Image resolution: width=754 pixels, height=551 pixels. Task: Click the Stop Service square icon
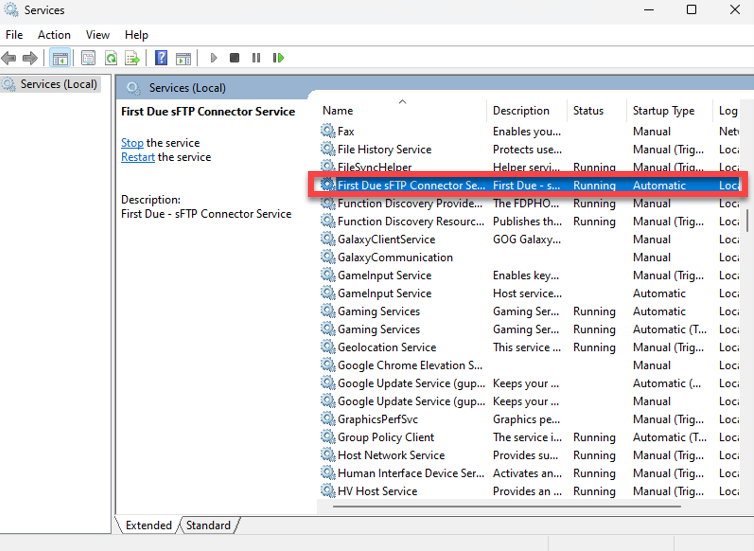pyautogui.click(x=234, y=58)
